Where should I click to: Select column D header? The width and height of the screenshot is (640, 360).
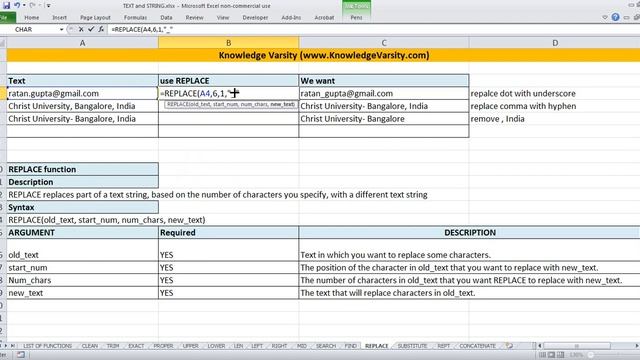pyautogui.click(x=555, y=43)
